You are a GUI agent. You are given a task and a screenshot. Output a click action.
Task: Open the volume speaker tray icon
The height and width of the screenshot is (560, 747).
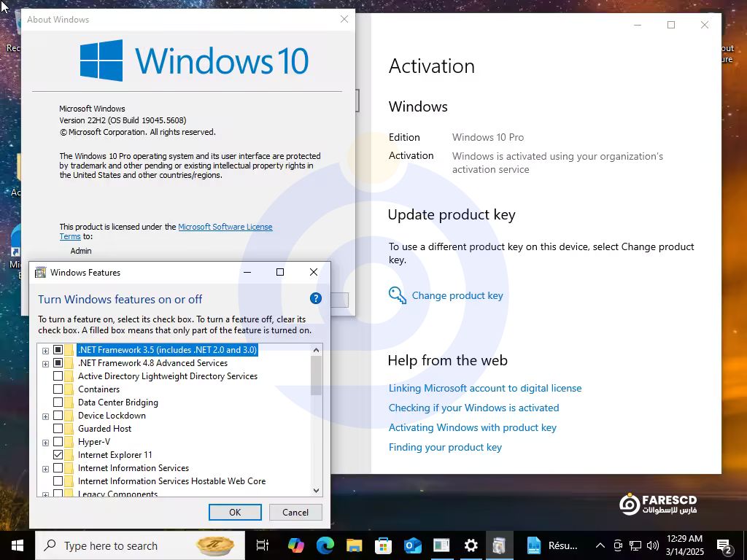point(653,545)
